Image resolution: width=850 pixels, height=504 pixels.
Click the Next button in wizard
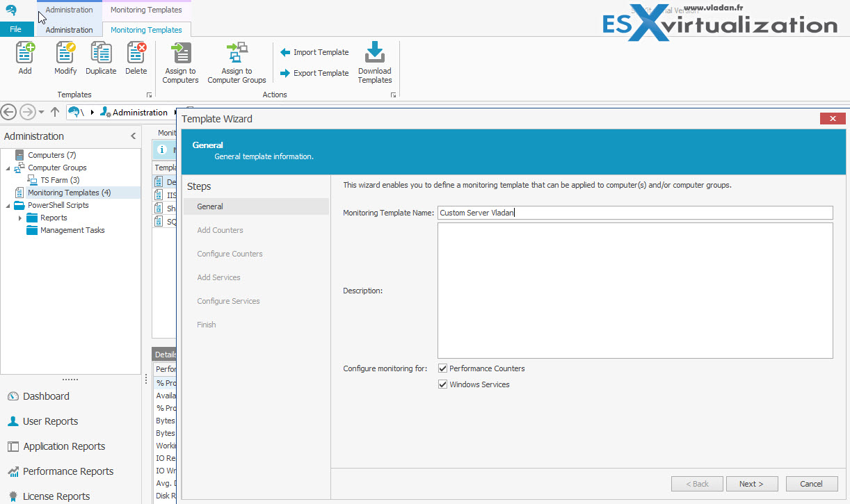point(751,484)
